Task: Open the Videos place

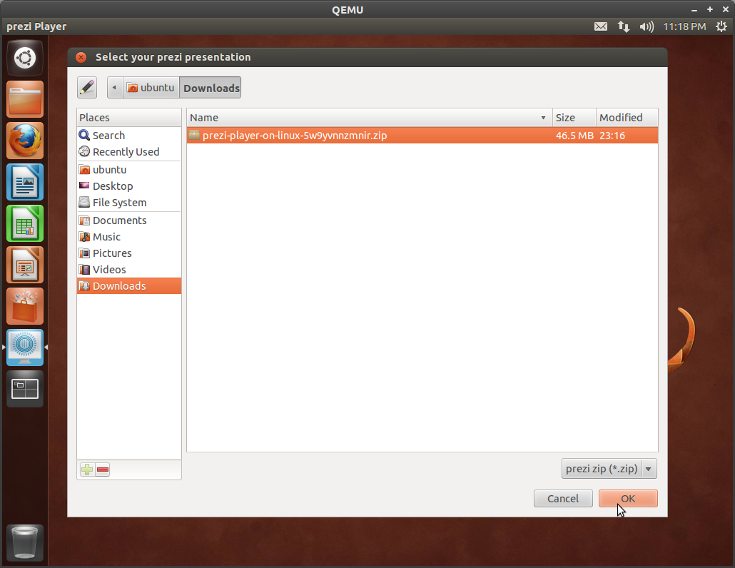Action: tap(129, 269)
